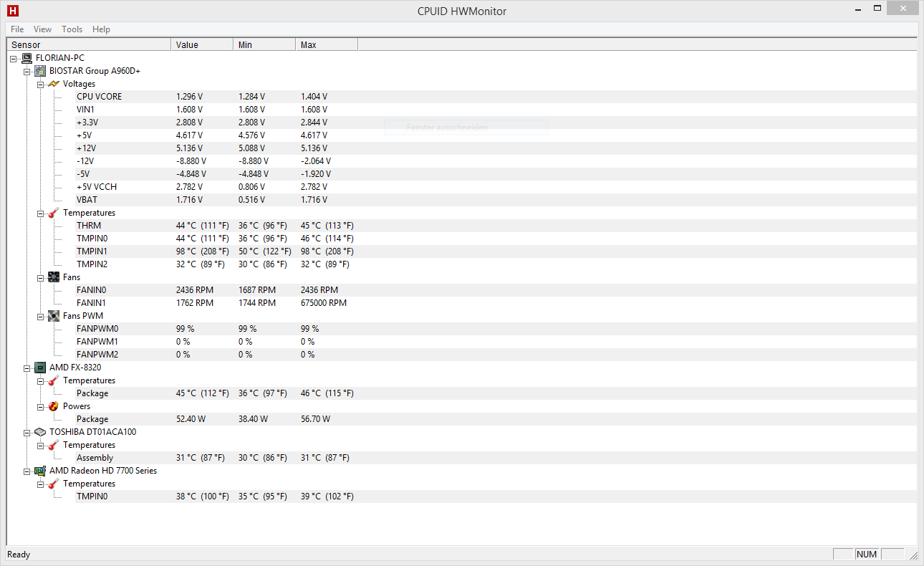Click the 52.40 W package power value
This screenshot has height=566, width=924.
tap(191, 419)
